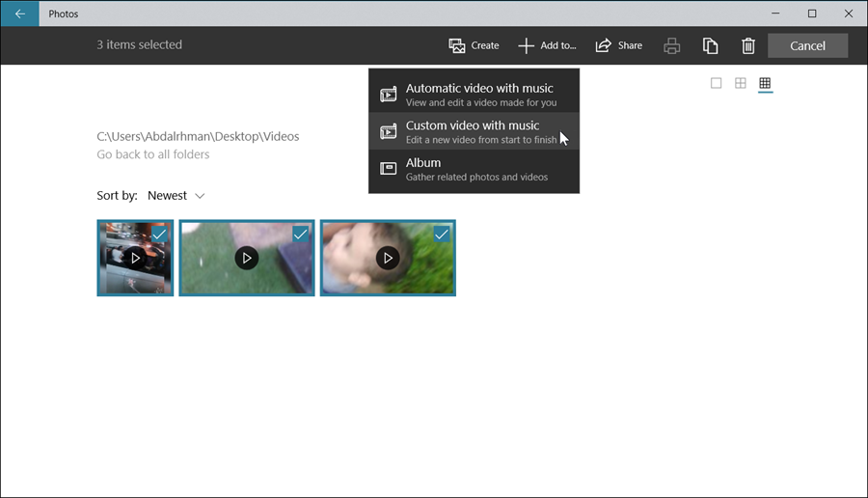Select the Album option
The image size is (868, 498).
click(474, 168)
